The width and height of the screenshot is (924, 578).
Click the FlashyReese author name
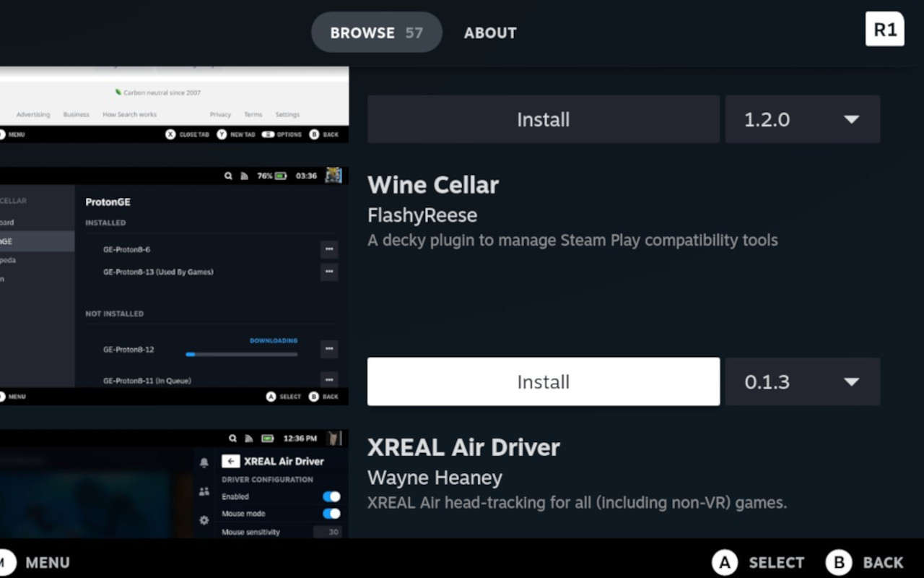pos(422,215)
